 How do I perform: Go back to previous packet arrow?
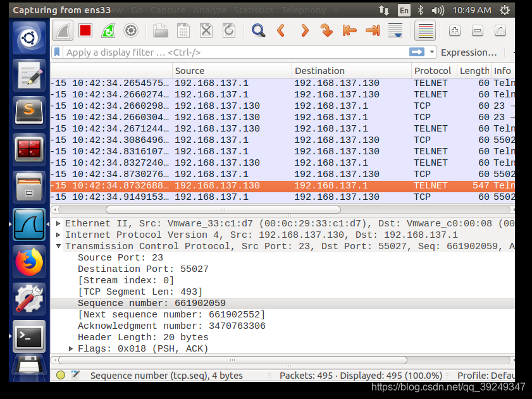pos(281,30)
